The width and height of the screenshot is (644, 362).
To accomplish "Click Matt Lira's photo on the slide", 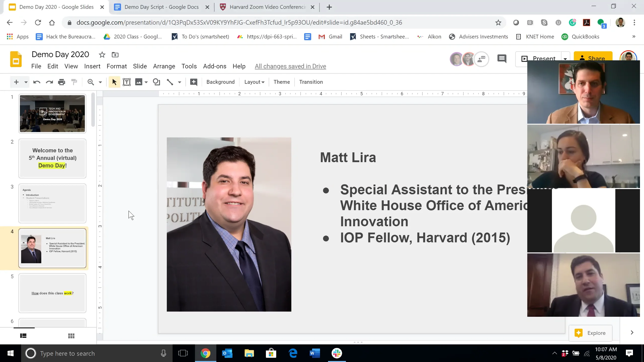I will (x=229, y=224).
